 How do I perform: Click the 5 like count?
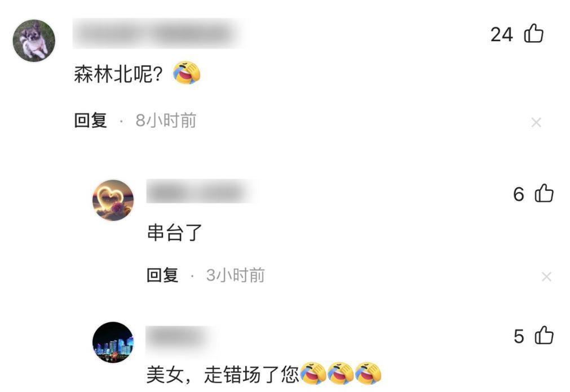(x=519, y=336)
